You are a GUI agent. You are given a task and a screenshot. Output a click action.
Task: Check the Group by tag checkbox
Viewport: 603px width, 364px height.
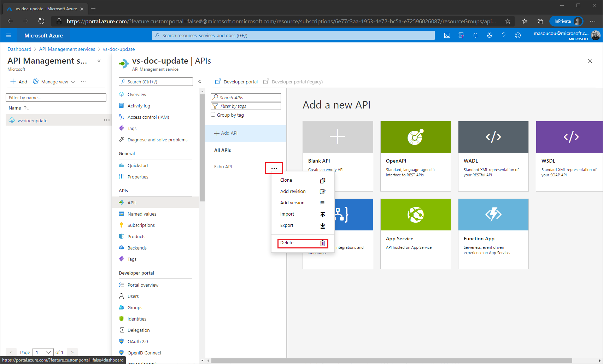[213, 115]
